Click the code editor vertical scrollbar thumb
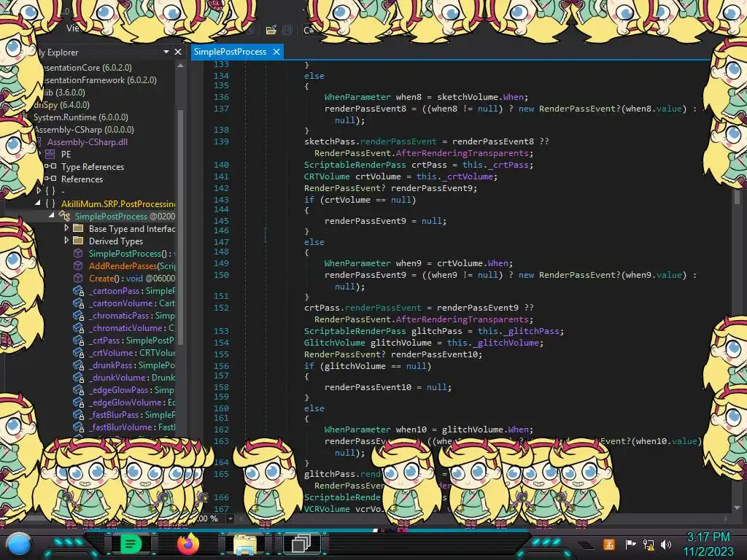747x560 pixels. 737,195
